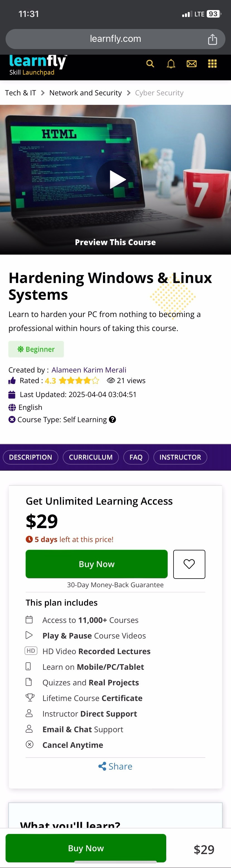Open instructor Alameen Karim Merali's profile
This screenshot has height=868, width=231.
[89, 370]
